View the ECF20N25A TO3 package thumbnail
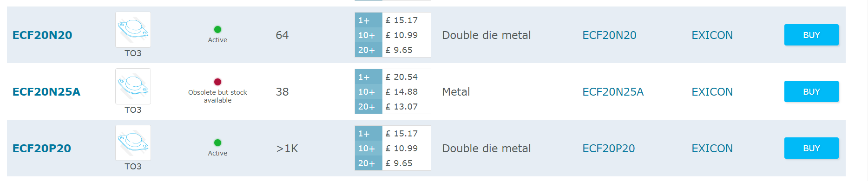This screenshot has height=181, width=868. 133,86
